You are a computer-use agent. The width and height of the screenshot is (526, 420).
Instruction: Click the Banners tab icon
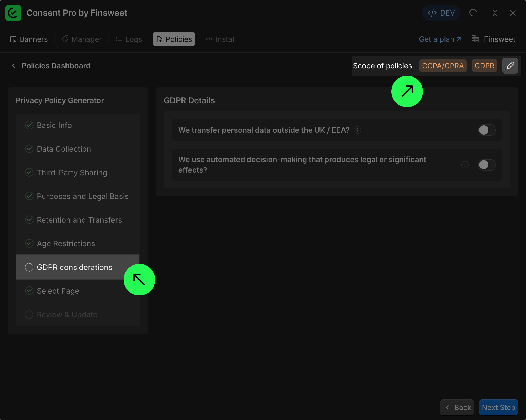13,39
